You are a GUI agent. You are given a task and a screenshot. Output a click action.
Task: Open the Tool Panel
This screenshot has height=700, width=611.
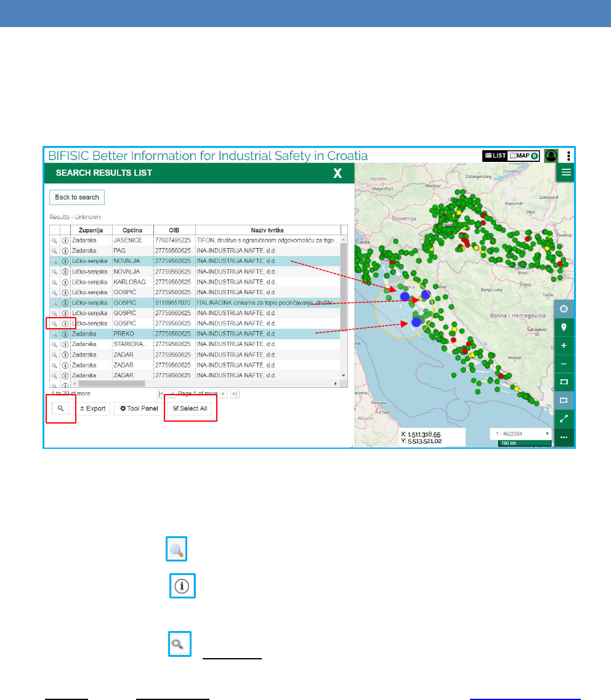[x=139, y=408]
